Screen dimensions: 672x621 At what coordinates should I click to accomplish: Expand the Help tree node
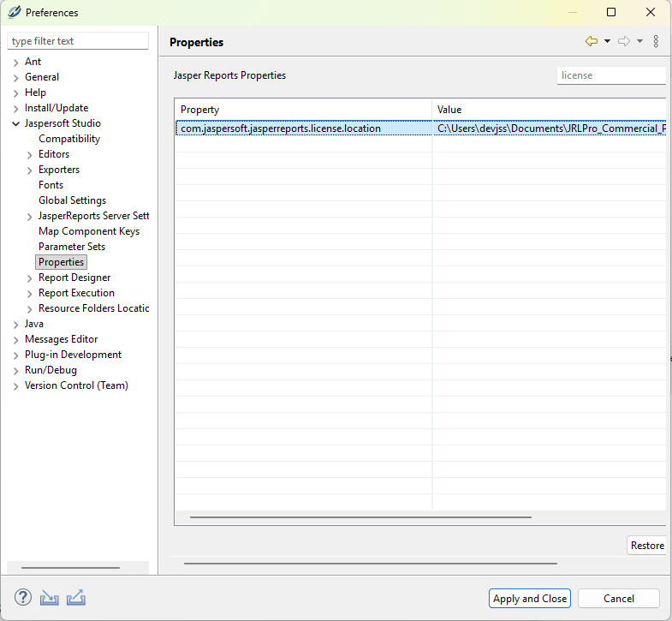(16, 93)
